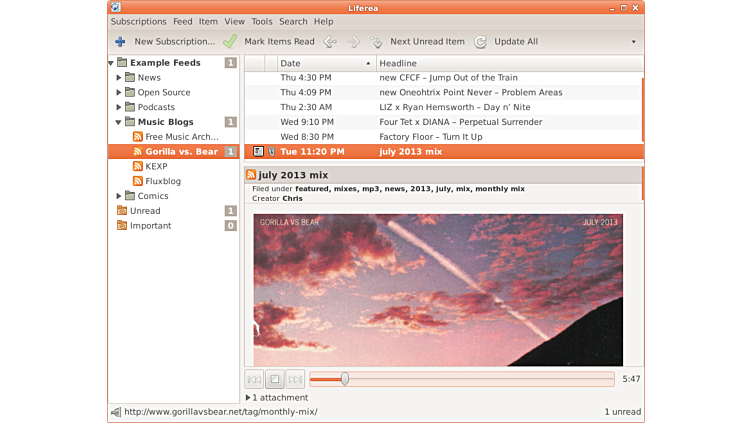Click the New Subscription plus icon

120,42
